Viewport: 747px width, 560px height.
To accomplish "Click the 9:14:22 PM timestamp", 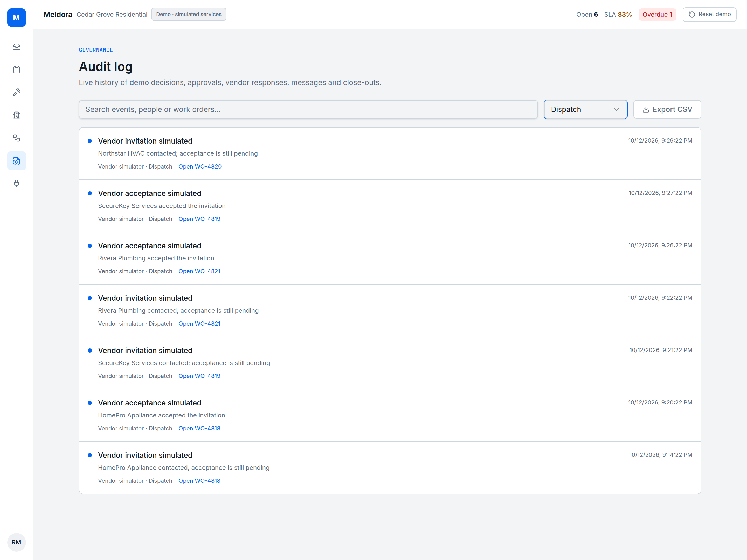I will coord(661,455).
